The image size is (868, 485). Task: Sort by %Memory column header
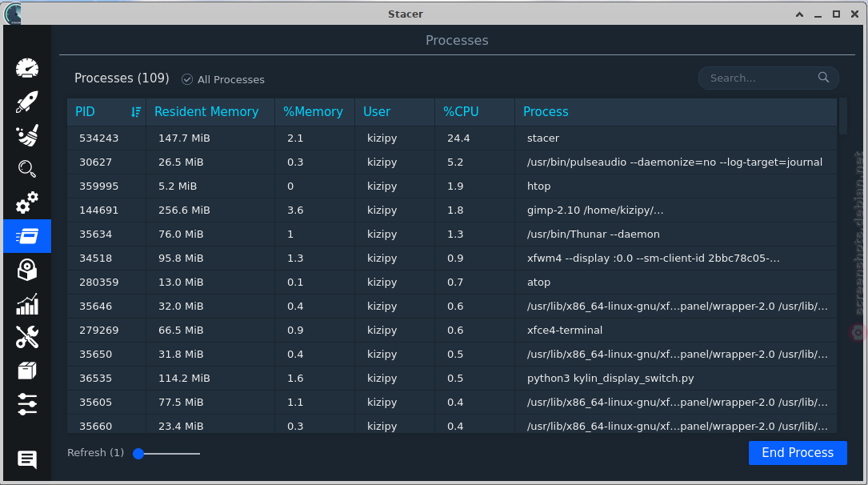[314, 112]
